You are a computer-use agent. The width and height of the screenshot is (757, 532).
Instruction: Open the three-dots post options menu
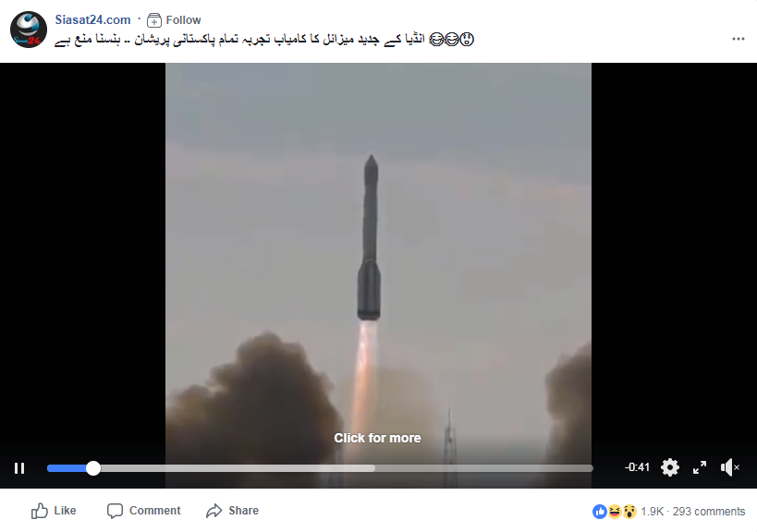coord(738,39)
